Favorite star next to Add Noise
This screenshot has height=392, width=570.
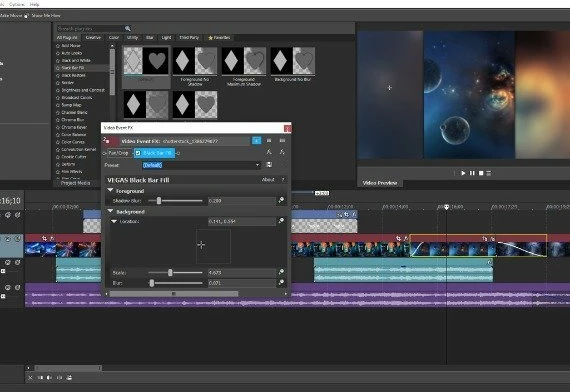(58, 46)
